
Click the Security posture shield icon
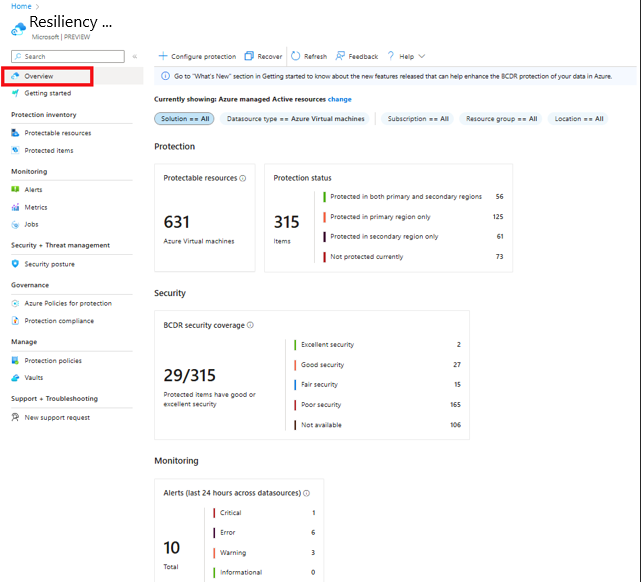(x=15, y=264)
